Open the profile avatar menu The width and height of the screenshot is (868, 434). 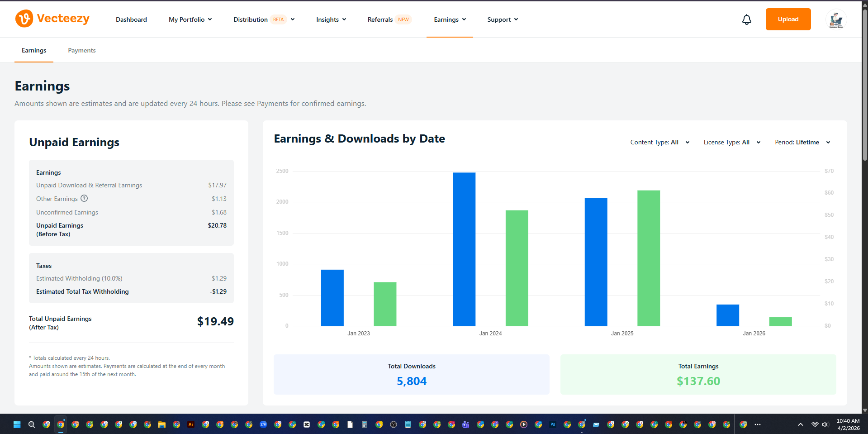point(836,19)
